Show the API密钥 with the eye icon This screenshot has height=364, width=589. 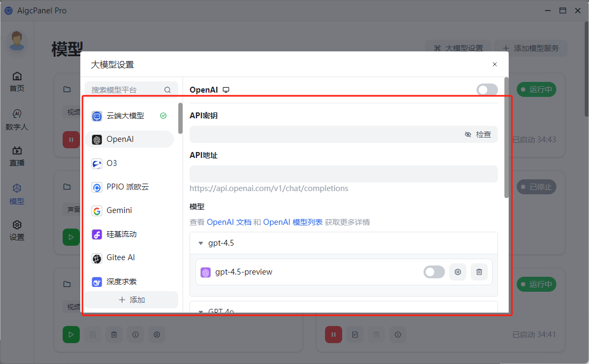[467, 134]
